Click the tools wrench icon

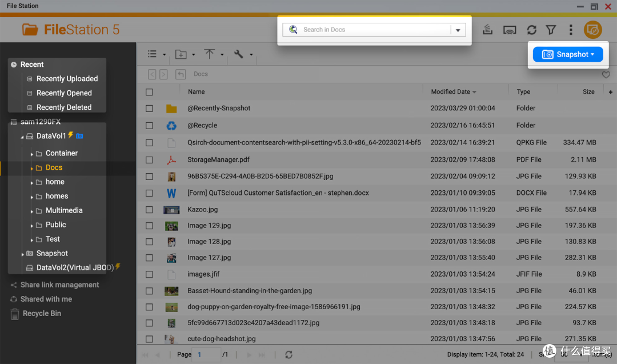coord(238,54)
